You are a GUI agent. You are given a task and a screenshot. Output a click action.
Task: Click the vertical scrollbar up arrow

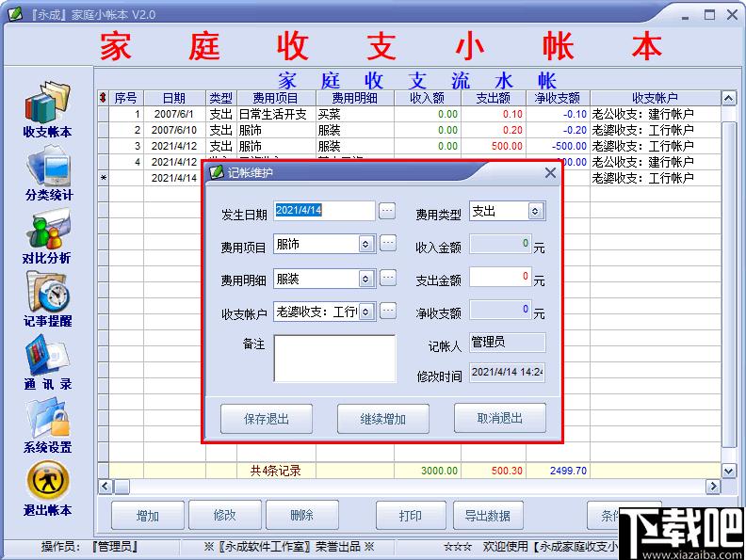[x=729, y=99]
